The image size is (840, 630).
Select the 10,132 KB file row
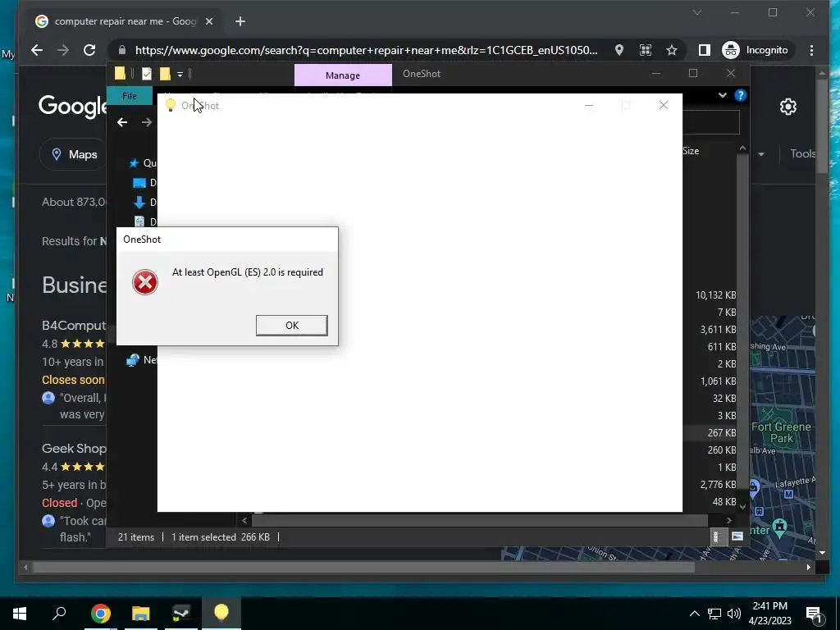click(x=715, y=295)
